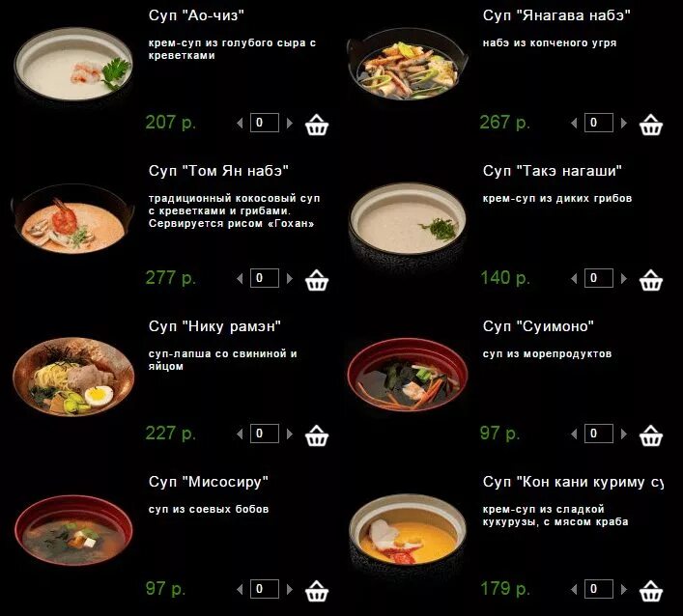The height and width of the screenshot is (616, 683).
Task: Click basket icon next to Суп "Мисосиру"
Action: coord(317,591)
